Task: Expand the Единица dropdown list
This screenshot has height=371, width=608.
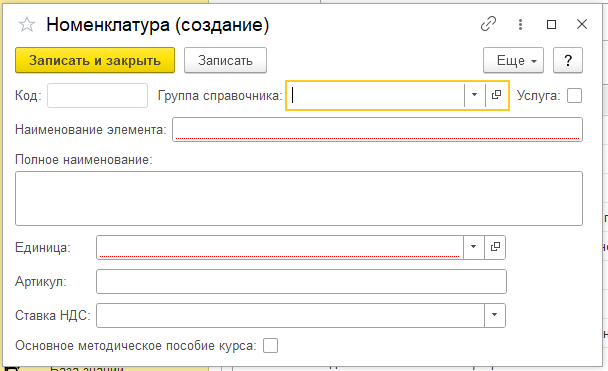Action: (473, 247)
